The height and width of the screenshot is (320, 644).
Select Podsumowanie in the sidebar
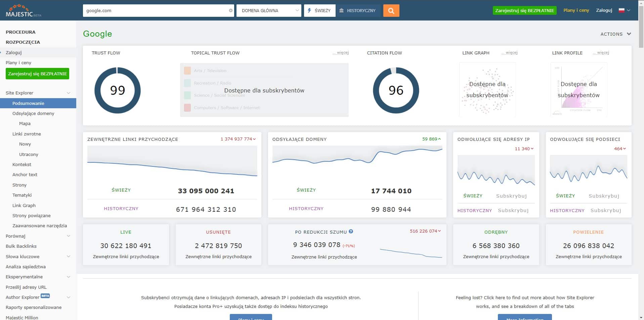point(38,103)
